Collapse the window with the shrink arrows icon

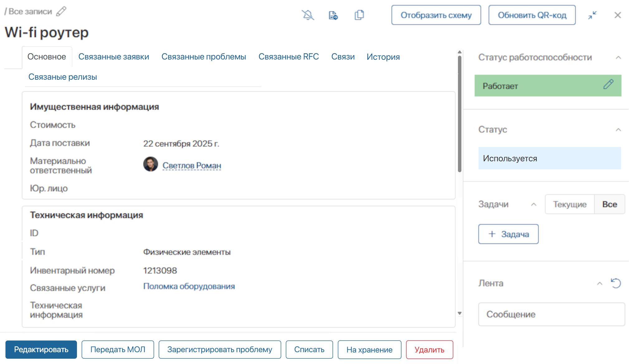pos(592,15)
